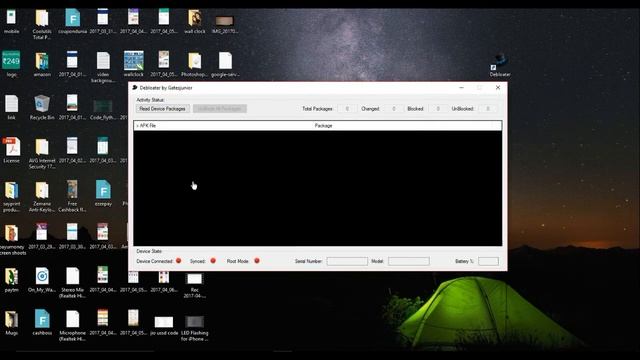The width and height of the screenshot is (640, 360).
Task: Select the video background file icon
Action: click(103, 67)
